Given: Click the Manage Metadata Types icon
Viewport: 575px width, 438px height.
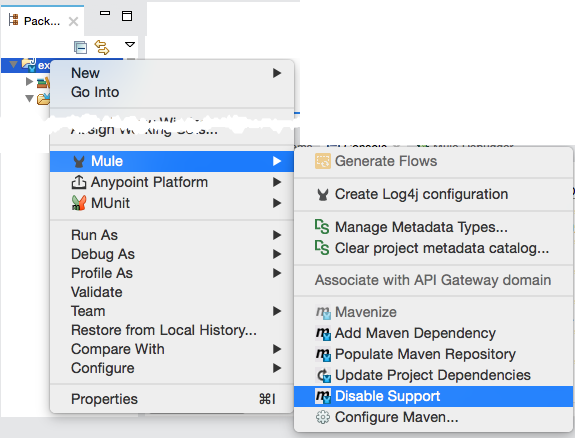Looking at the screenshot, I should (322, 227).
